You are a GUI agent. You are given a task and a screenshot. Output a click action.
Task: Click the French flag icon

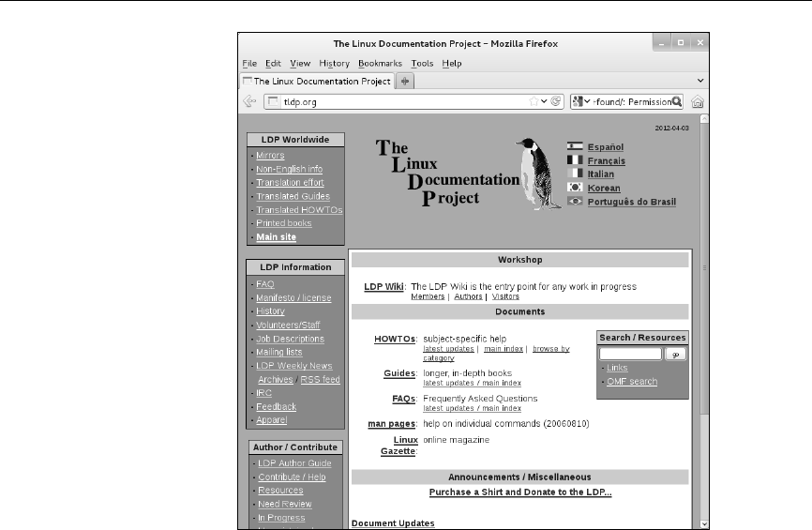coord(575,160)
